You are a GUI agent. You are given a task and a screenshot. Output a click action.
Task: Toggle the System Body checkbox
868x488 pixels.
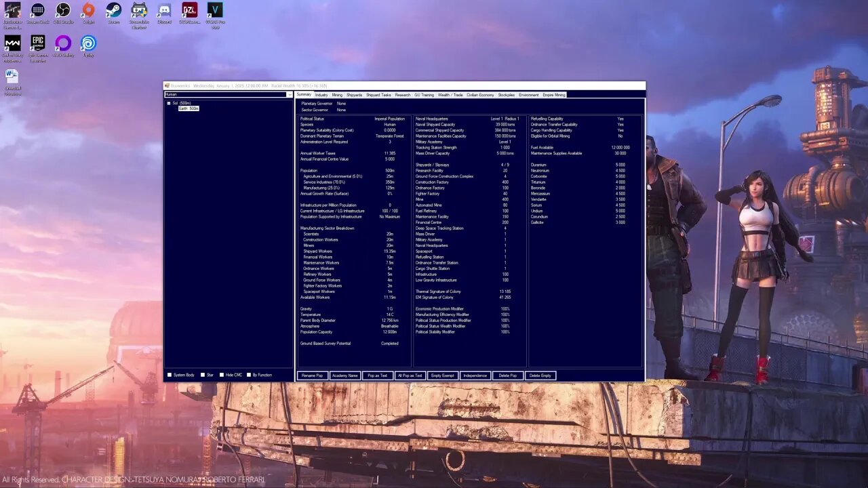(170, 375)
